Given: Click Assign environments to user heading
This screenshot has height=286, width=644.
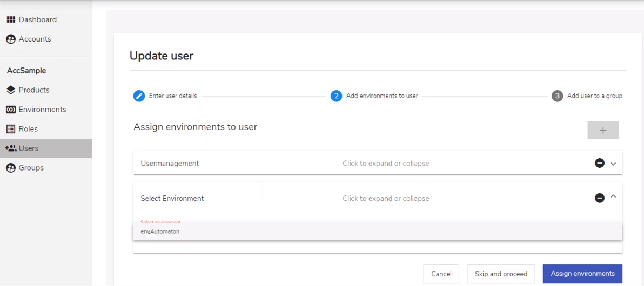Looking at the screenshot, I should [196, 127].
